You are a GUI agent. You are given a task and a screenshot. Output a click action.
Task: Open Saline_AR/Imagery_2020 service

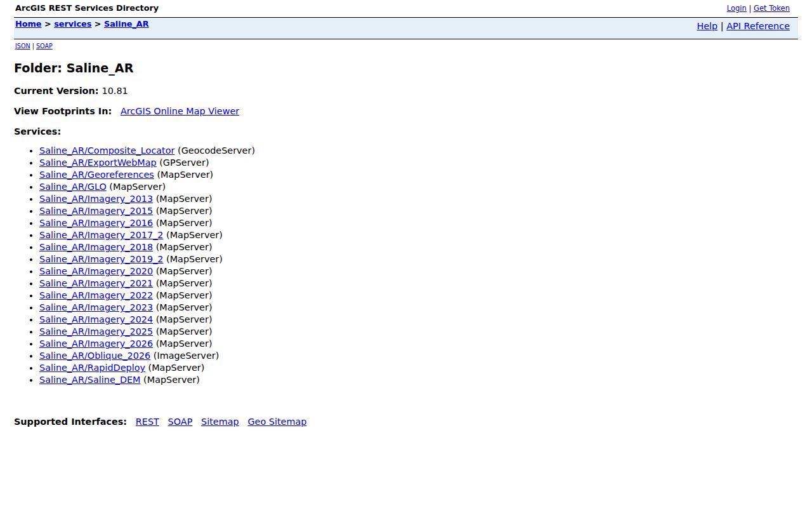96,271
